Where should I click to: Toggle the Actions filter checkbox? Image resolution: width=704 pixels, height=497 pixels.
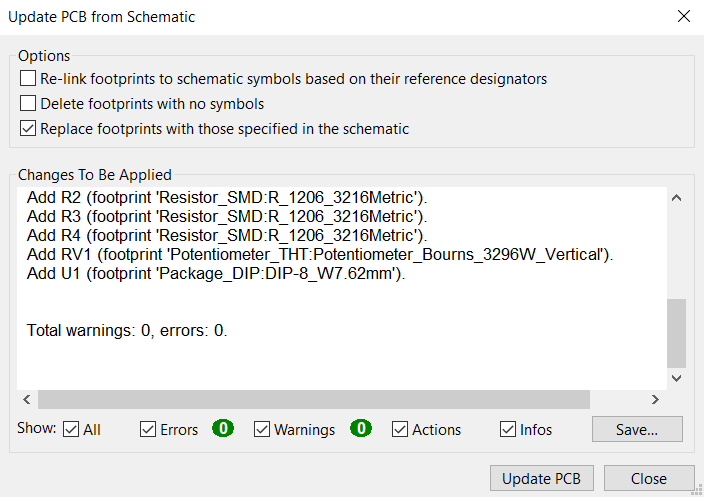[x=400, y=429]
